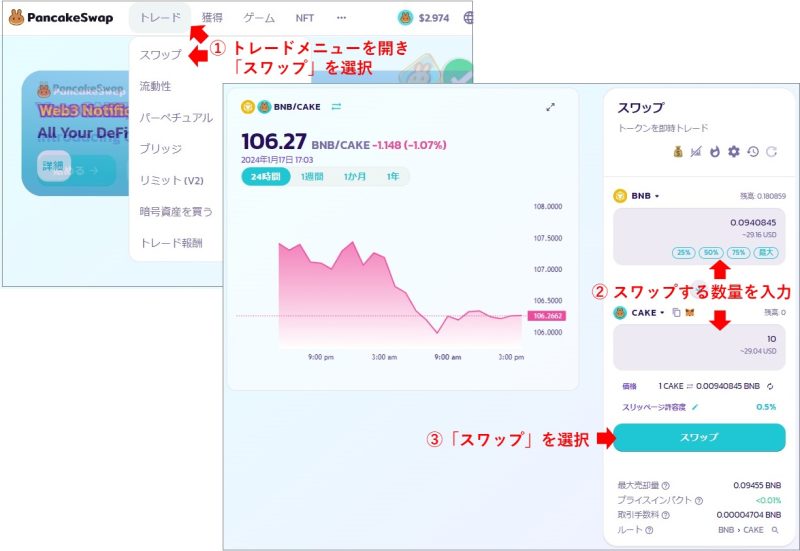Image resolution: width=800 pixels, height=551 pixels.
Task: Click the teal スワップ button
Action: pyautogui.click(x=699, y=437)
